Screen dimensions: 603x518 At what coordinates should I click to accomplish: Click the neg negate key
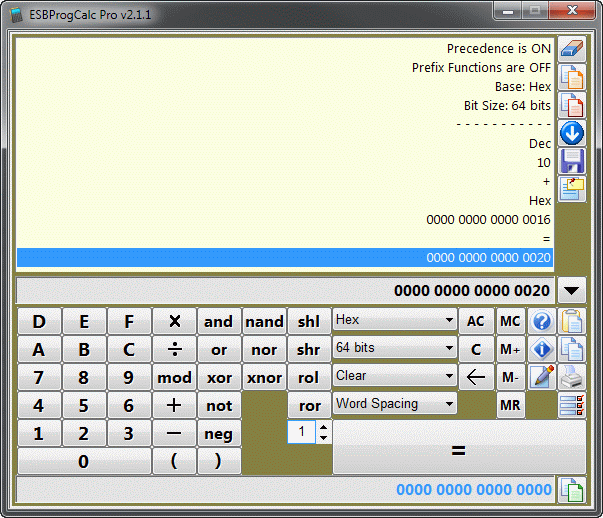pos(219,433)
